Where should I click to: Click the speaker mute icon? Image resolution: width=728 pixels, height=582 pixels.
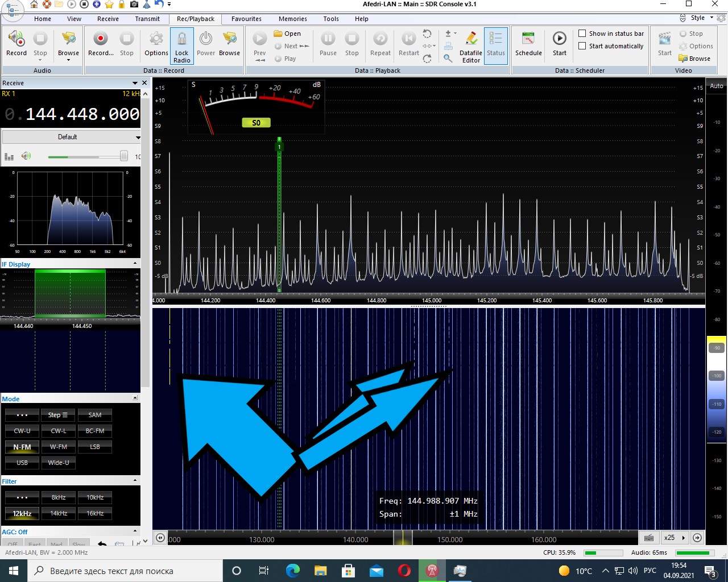tap(26, 156)
